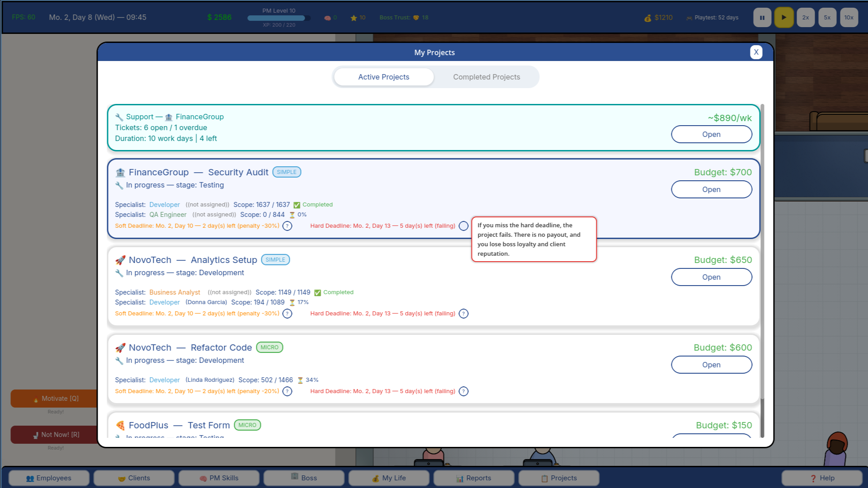Screen dimensions: 868x488
Task: Click Security Audit hard deadline help icon
Action: [464, 226]
